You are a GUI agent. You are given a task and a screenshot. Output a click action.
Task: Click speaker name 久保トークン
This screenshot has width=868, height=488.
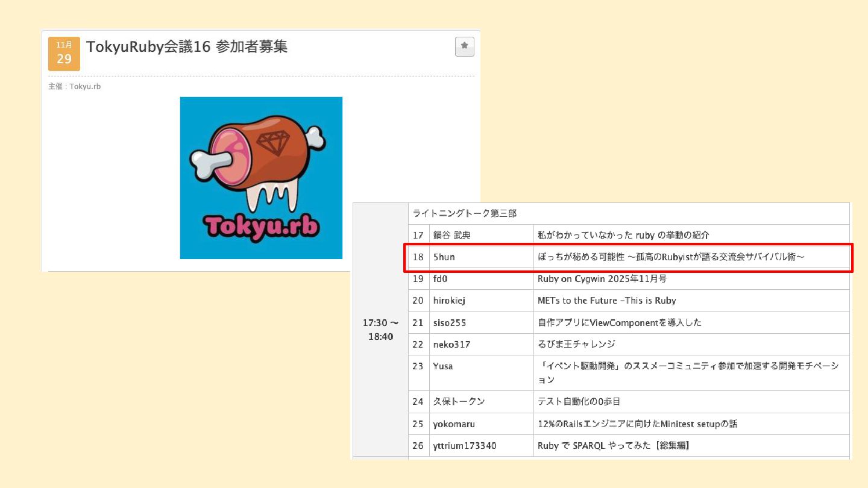[x=459, y=402]
